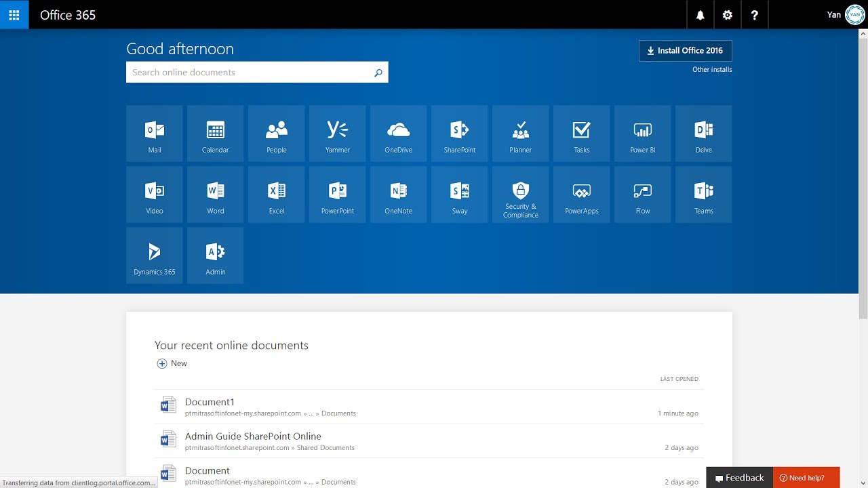This screenshot has height=488, width=868.
Task: Click the Install Office 2016 button
Action: click(686, 51)
